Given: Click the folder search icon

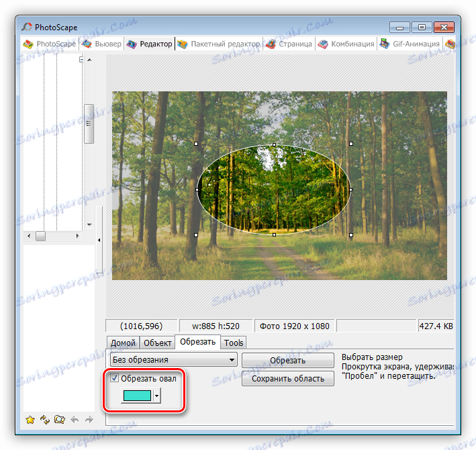Looking at the screenshot, I should [60, 420].
